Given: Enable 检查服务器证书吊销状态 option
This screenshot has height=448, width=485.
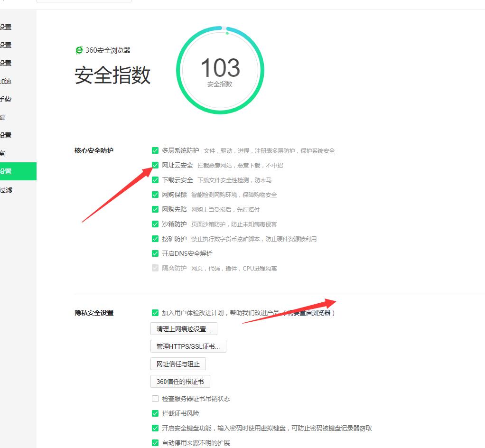Looking at the screenshot, I should tap(155, 399).
